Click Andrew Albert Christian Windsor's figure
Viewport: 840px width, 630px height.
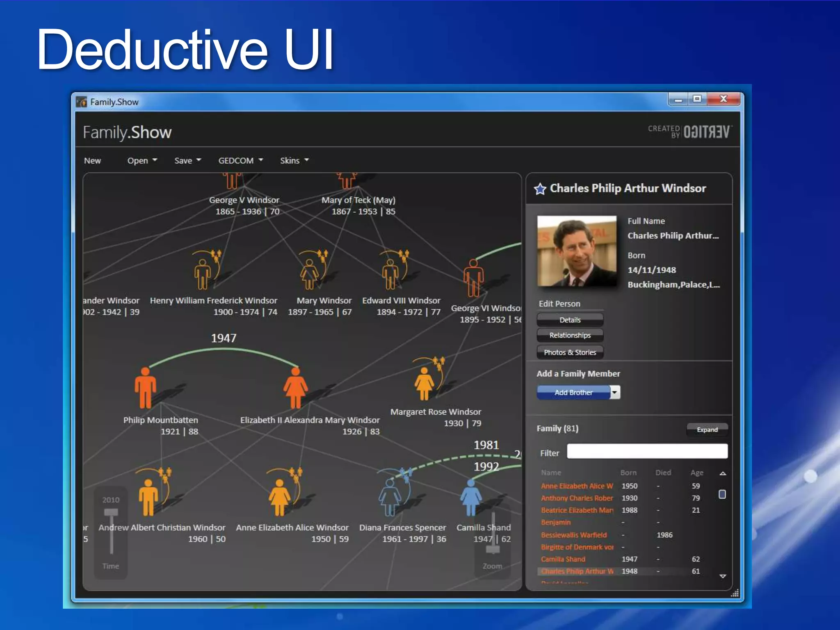[148, 497]
